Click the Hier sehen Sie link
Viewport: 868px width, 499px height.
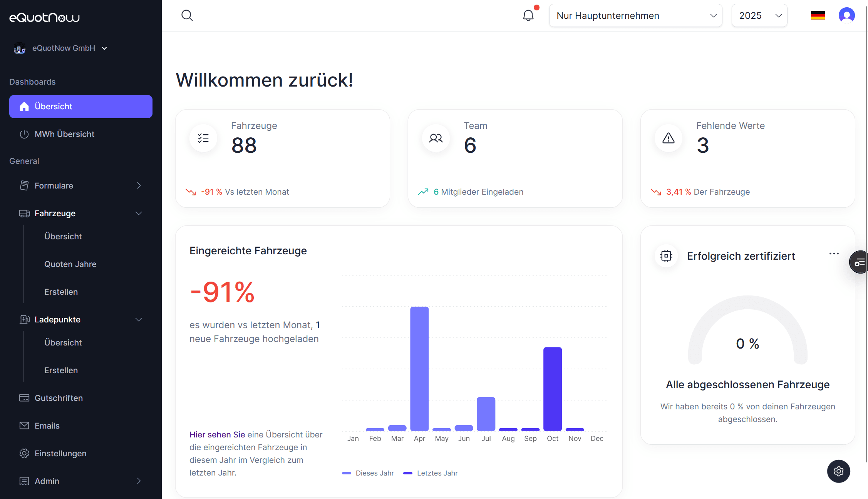pos(217,434)
